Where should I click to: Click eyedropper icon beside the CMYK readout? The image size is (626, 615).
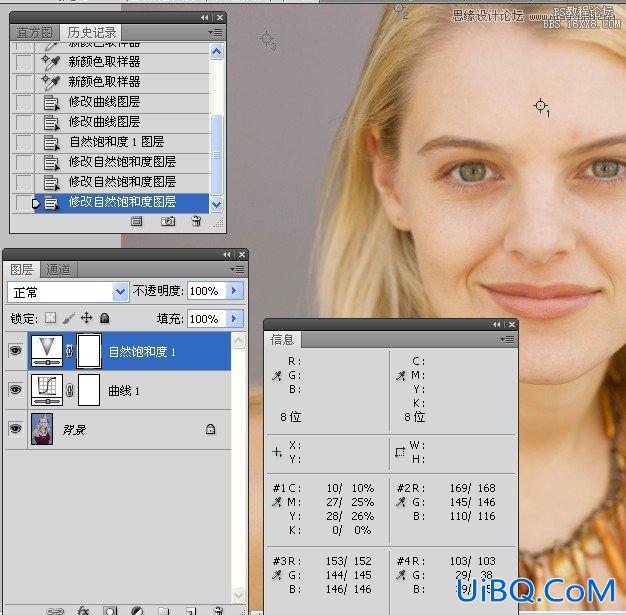400,376
